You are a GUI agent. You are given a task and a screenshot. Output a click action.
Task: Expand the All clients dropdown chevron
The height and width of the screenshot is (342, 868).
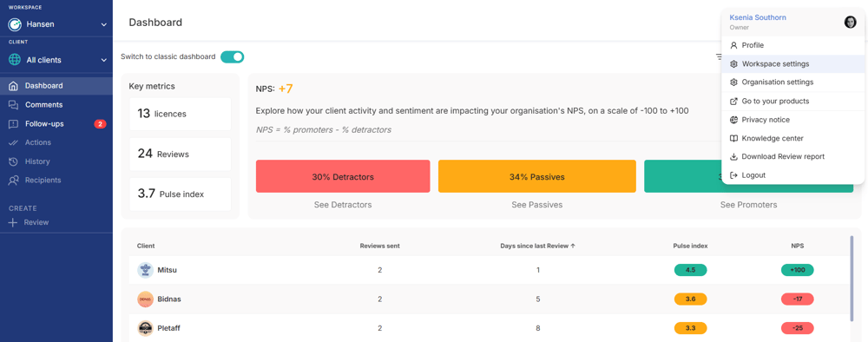pyautogui.click(x=104, y=60)
